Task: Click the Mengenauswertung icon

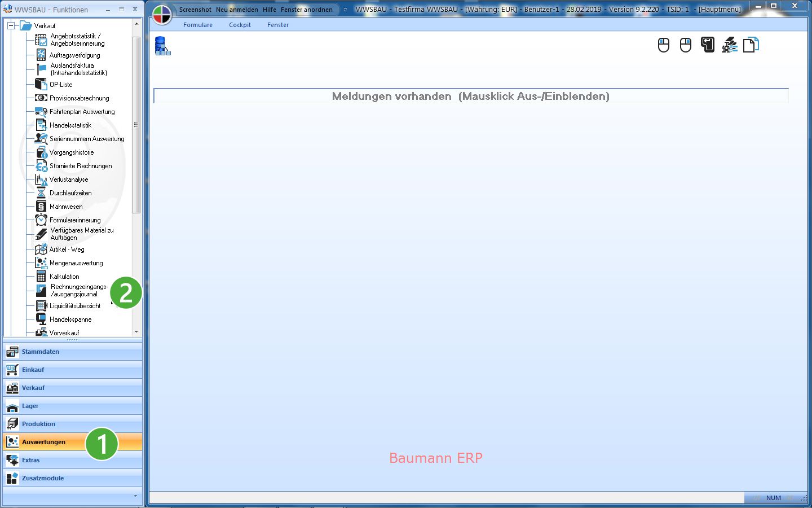Action: tap(41, 262)
